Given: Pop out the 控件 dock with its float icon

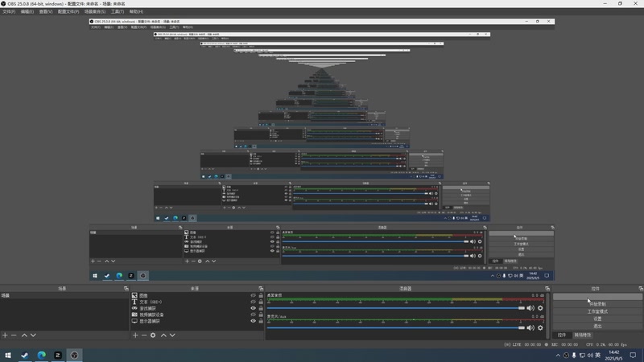Looking at the screenshot, I should click(641, 289).
